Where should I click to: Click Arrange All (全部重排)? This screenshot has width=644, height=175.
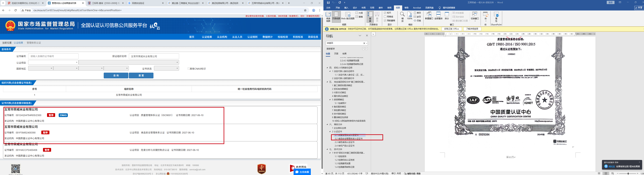coord(438,16)
